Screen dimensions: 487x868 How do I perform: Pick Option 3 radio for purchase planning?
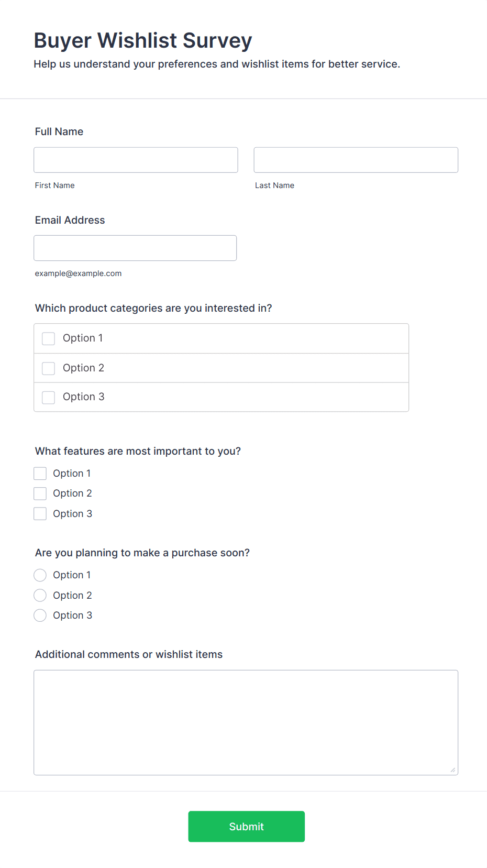pos(40,616)
